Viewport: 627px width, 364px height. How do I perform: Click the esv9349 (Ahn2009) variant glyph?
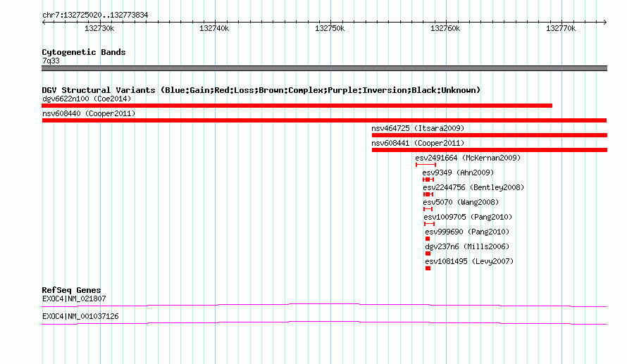428,180
